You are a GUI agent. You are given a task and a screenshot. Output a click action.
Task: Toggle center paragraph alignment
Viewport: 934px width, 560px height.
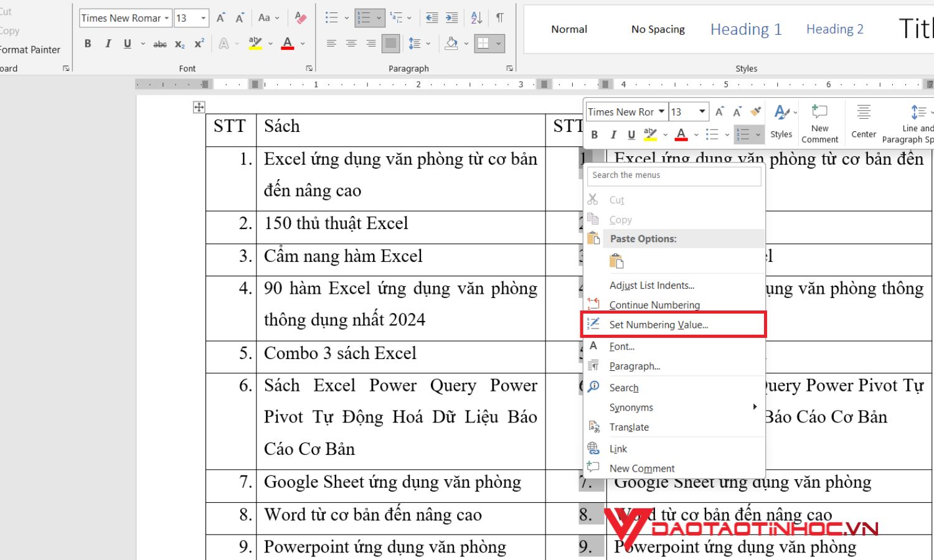(x=351, y=44)
